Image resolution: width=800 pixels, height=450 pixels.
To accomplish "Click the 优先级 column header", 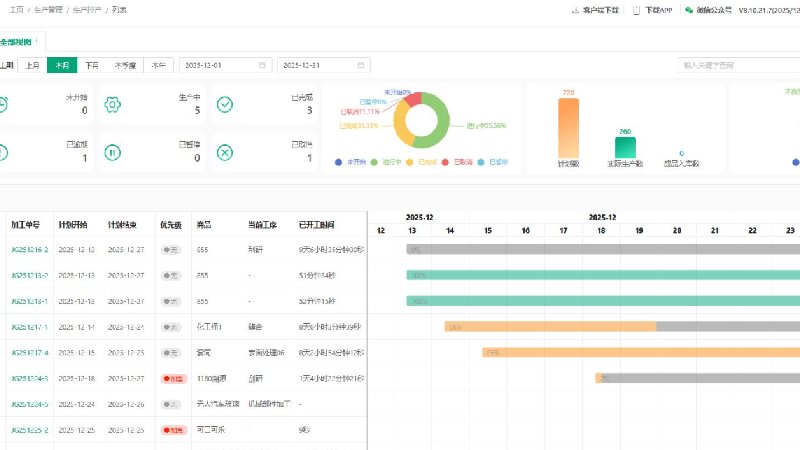I will [x=171, y=224].
